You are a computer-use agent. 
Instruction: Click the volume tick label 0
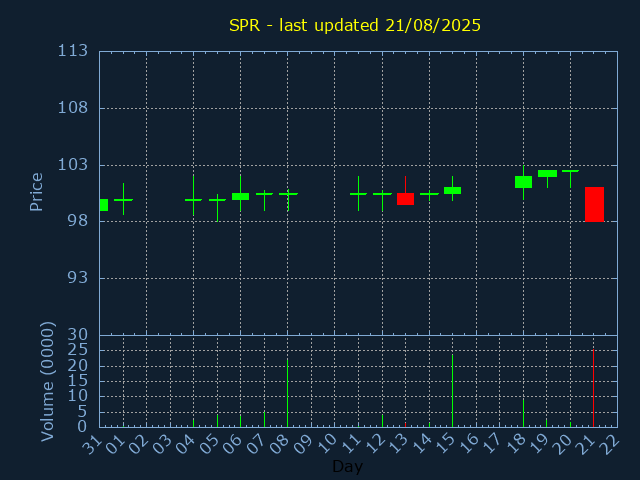point(82,427)
